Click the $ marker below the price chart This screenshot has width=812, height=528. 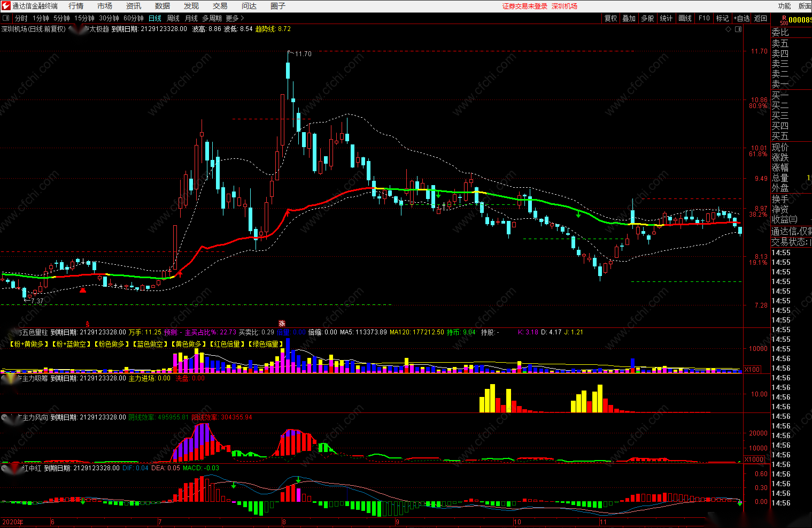(88, 324)
